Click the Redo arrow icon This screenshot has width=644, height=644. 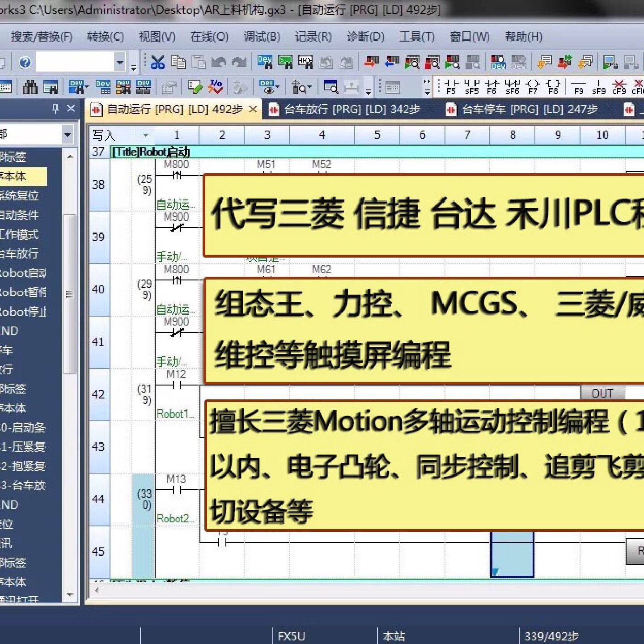coord(239,62)
